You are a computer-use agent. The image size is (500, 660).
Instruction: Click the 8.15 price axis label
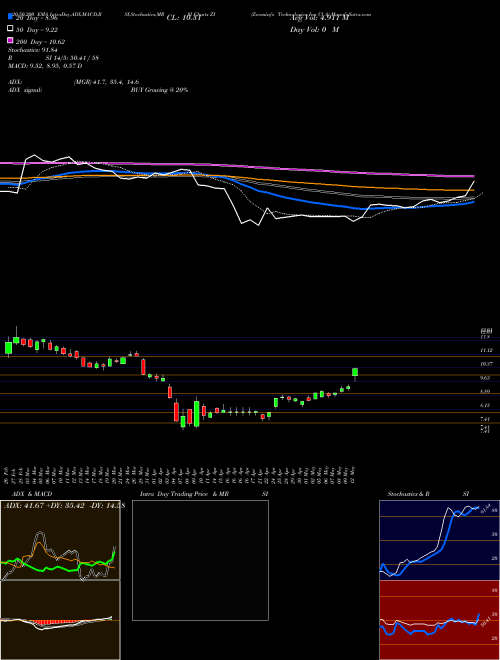pyautogui.click(x=486, y=405)
